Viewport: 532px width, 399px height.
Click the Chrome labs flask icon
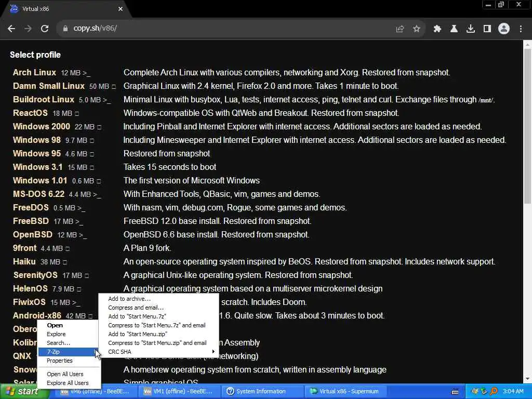tap(454, 29)
